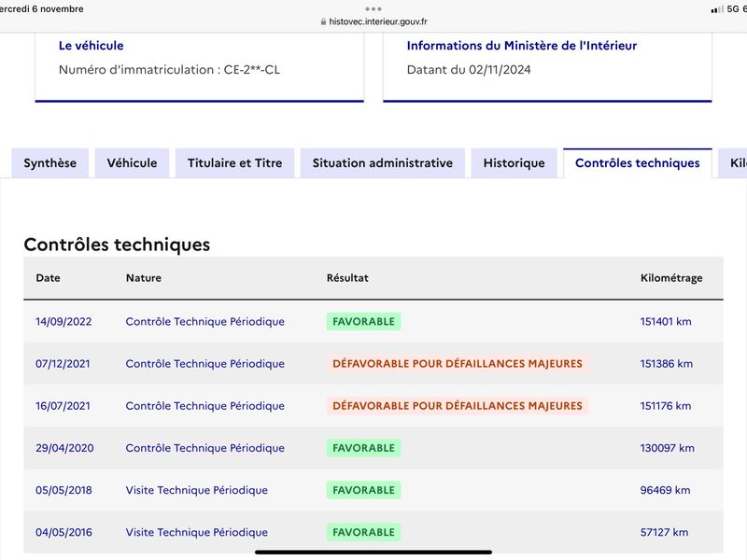The image size is (747, 560).
Task: Open the Titulaire et Titre tab
Action: [x=235, y=162]
